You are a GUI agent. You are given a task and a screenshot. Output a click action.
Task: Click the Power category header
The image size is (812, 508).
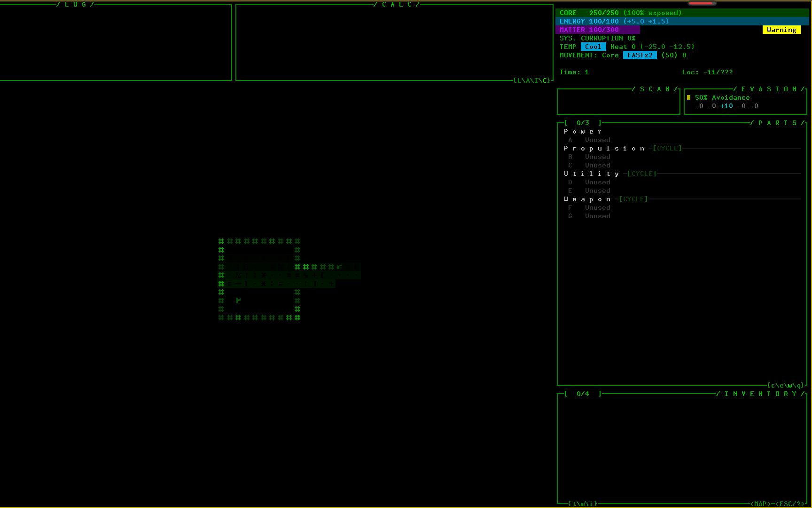pos(583,131)
